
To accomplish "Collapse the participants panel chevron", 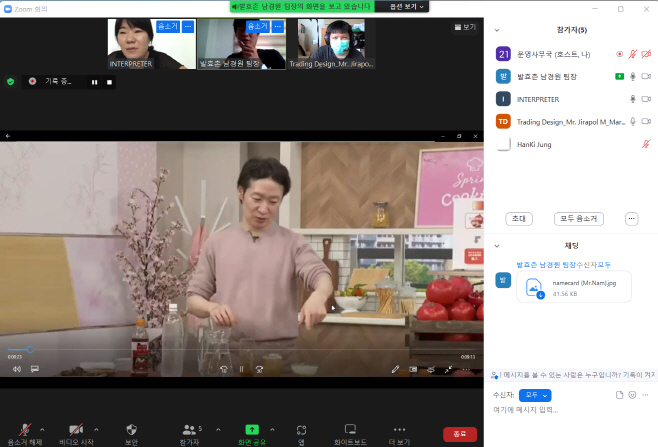I will (x=497, y=30).
